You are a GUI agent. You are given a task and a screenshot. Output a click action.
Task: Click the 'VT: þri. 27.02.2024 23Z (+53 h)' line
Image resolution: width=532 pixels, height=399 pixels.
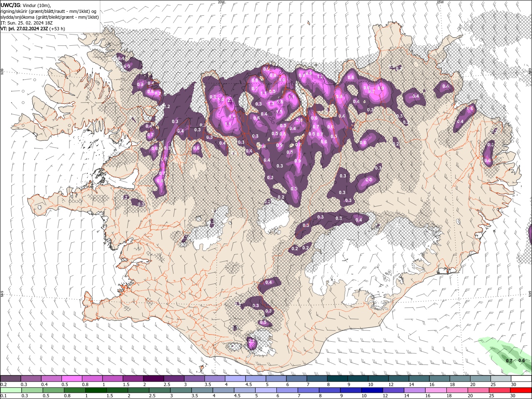pos(33,29)
